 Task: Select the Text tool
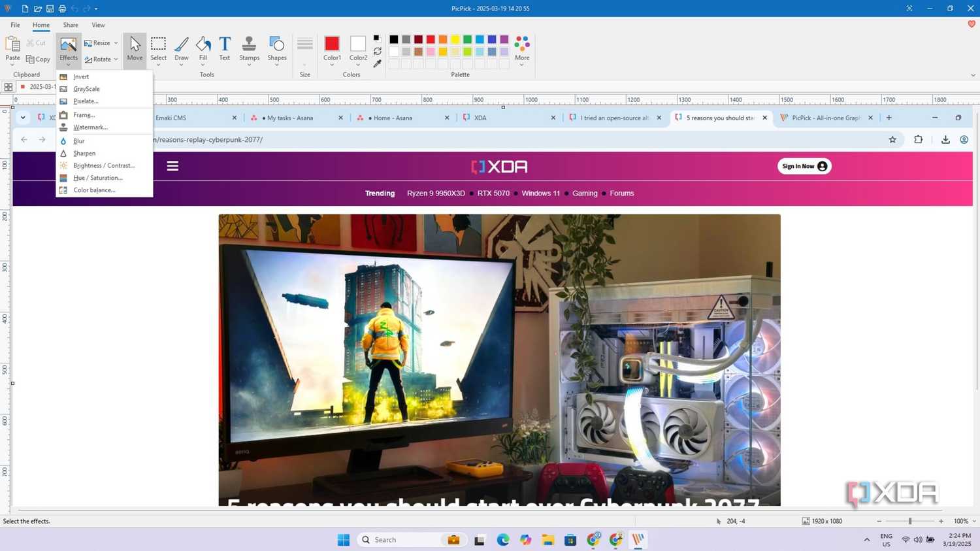click(x=225, y=50)
